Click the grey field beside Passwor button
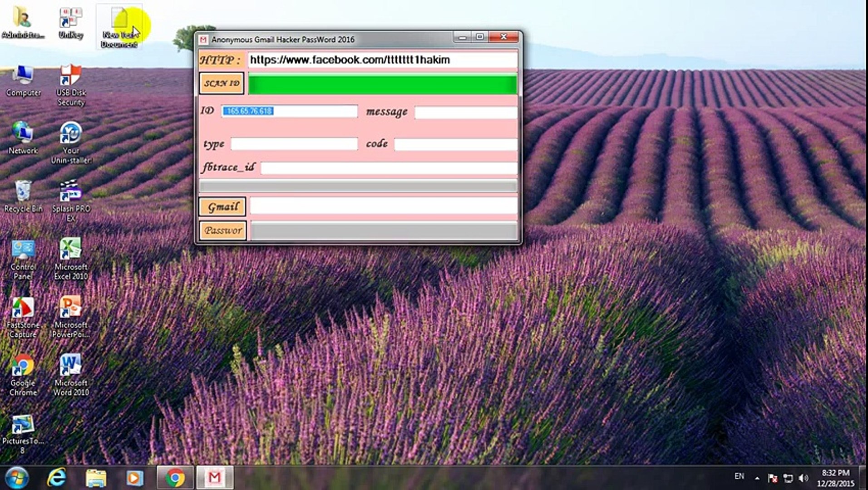The width and height of the screenshot is (868, 490). coord(384,231)
